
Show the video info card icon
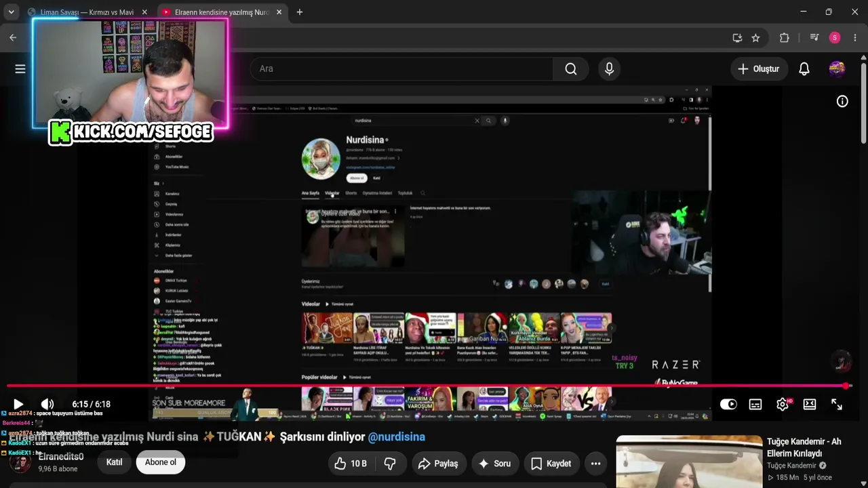point(842,101)
